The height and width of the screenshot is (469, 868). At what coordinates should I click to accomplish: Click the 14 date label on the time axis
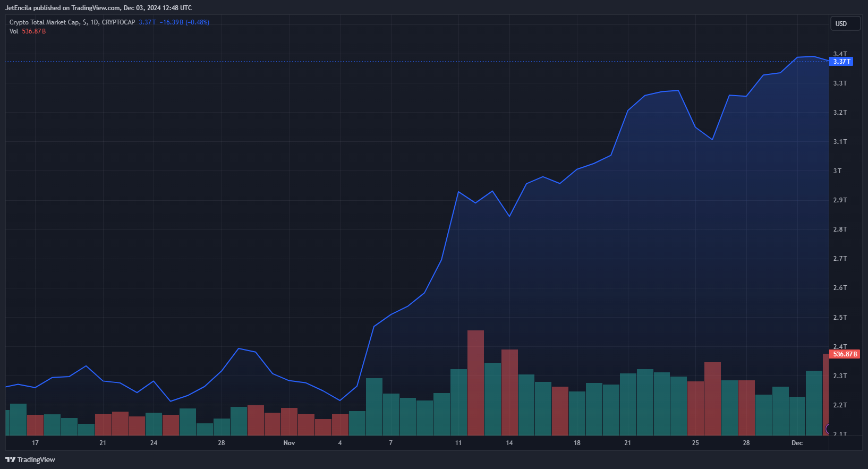tap(509, 443)
